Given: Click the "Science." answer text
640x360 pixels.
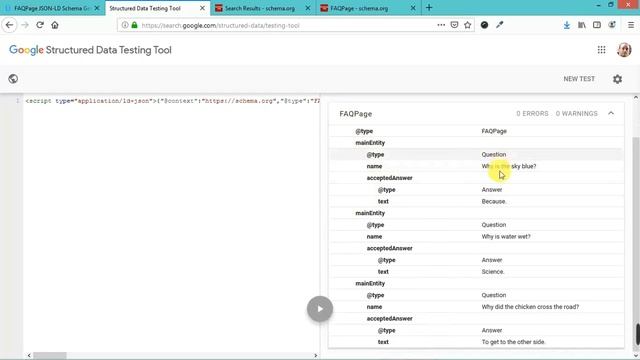Looking at the screenshot, I should 493,271.
